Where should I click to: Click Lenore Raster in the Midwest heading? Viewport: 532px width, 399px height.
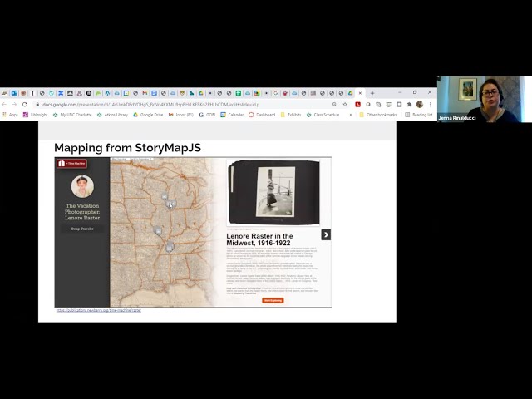(259, 239)
